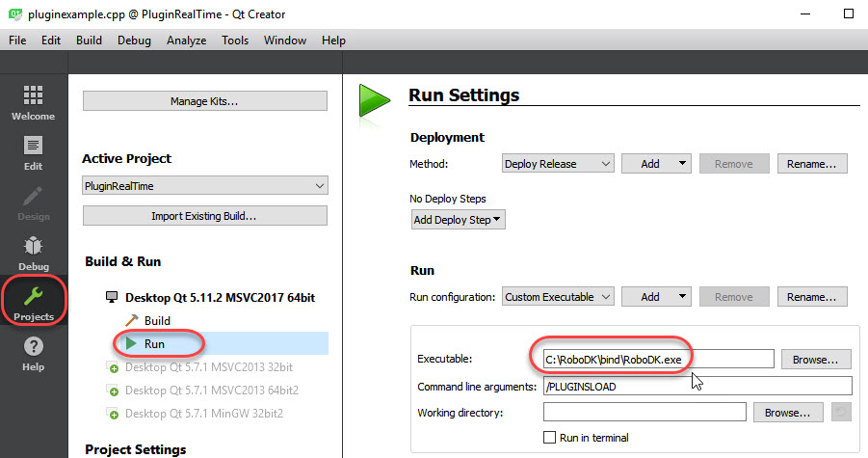This screenshot has width=868, height=458.
Task: Select Desktop Qt 5.7.1 MSVC2013 32bit kit label
Action: [x=209, y=367]
